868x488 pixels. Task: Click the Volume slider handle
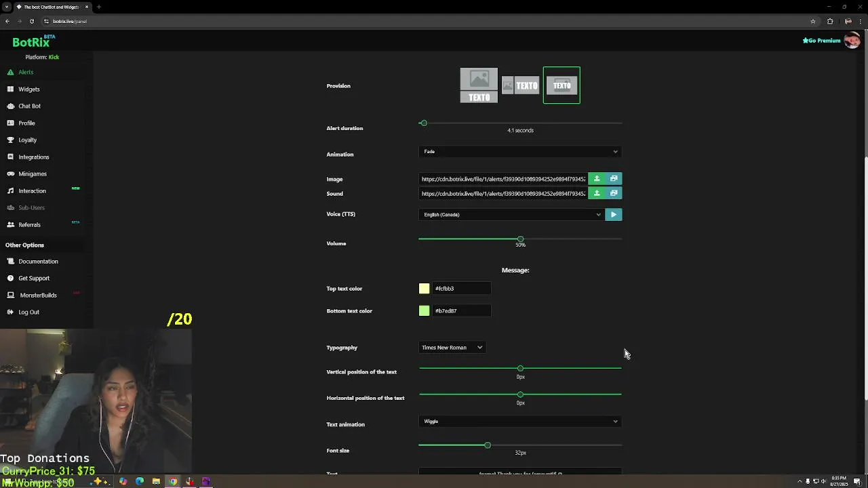point(520,239)
